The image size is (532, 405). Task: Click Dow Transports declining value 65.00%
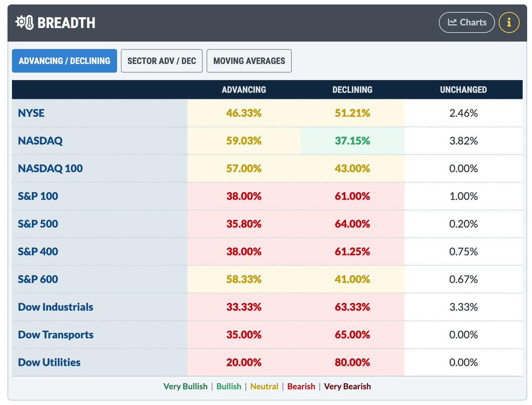click(x=352, y=335)
